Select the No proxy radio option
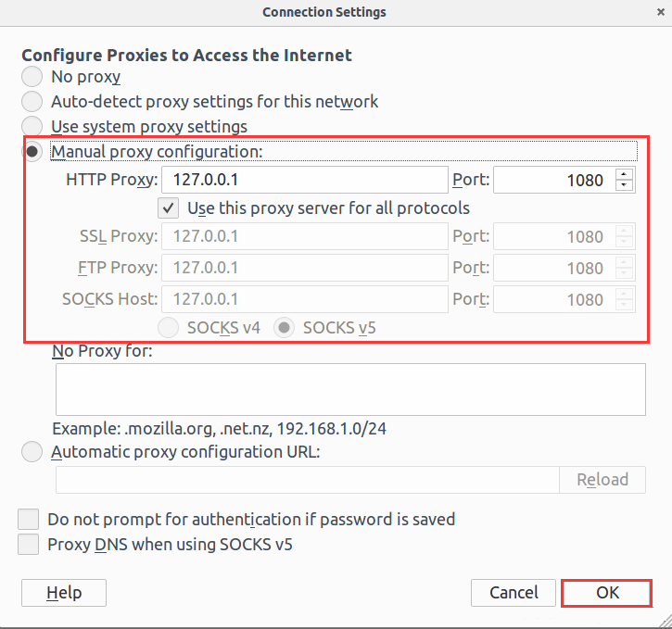The width and height of the screenshot is (672, 629). 32,77
